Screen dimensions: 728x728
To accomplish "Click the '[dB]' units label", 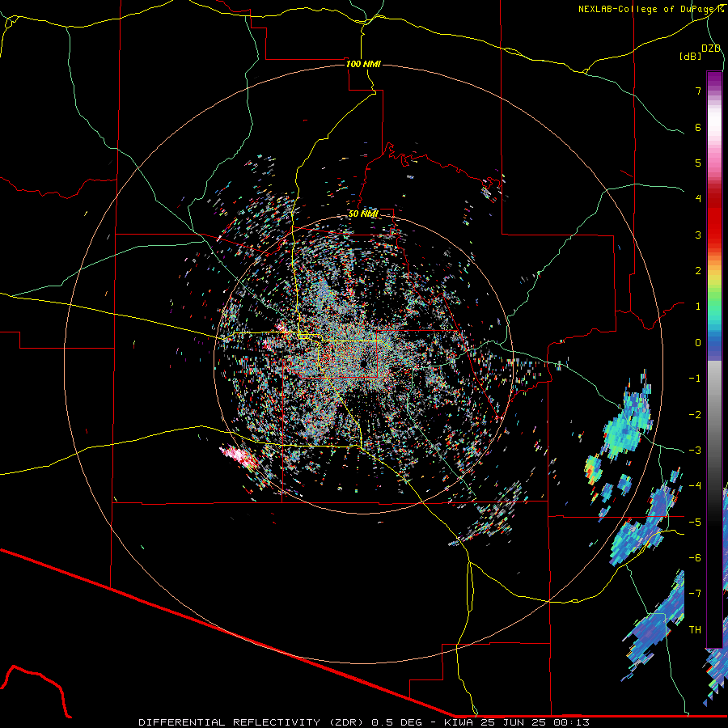I will tap(690, 56).
